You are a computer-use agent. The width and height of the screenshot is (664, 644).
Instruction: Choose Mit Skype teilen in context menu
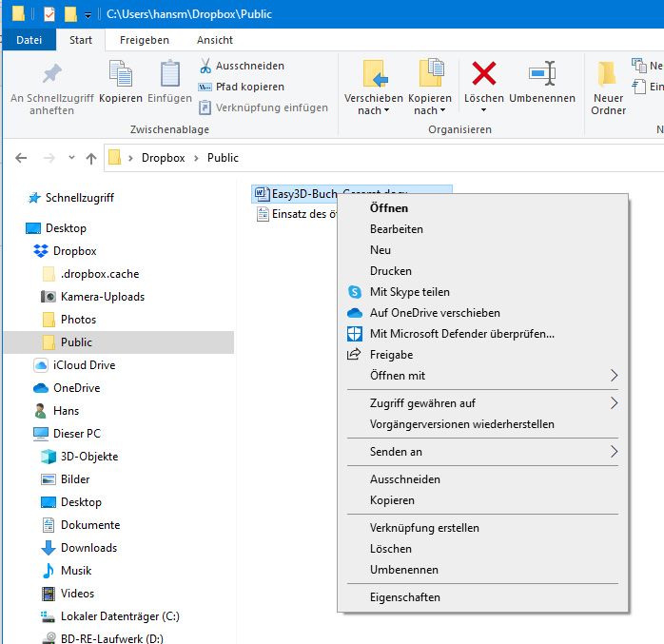pos(409,292)
